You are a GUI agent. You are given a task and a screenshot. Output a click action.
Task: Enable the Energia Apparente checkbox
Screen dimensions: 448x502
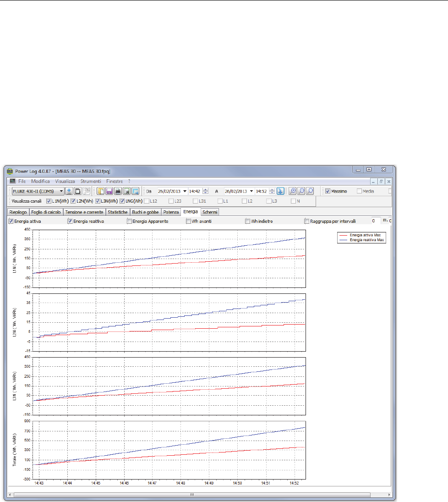coord(129,221)
